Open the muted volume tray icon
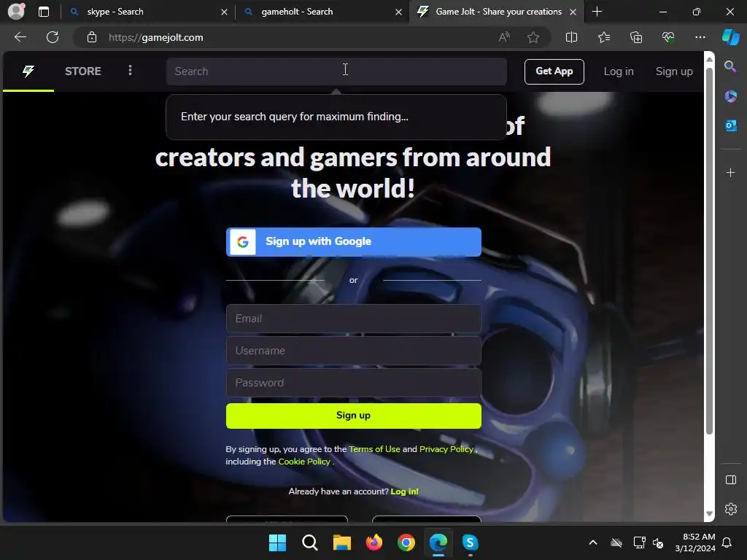This screenshot has height=560, width=747. (x=658, y=542)
